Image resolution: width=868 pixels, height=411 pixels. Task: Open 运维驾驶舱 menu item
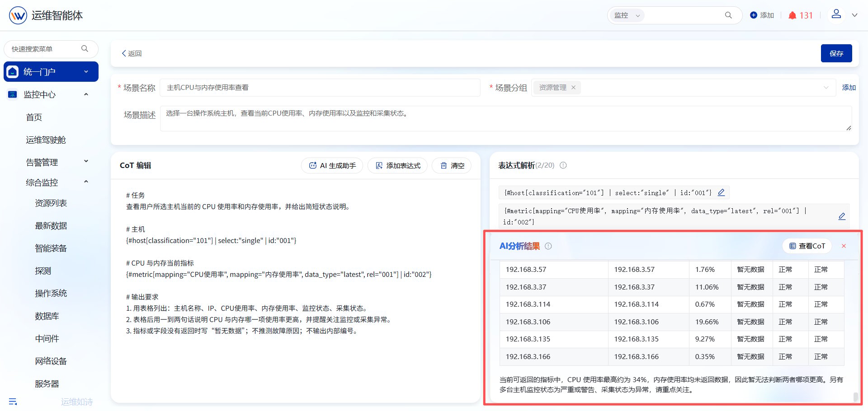[46, 140]
